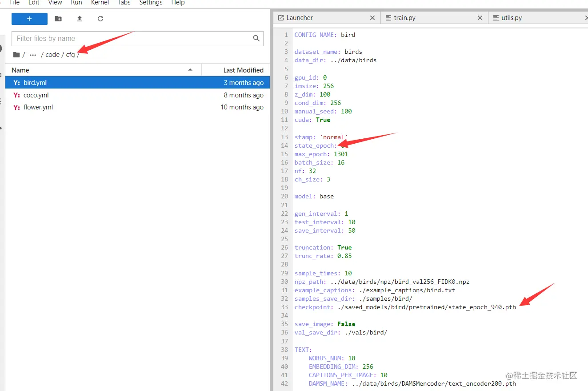Click line number 20 in the gutter
This screenshot has width=588, height=391.
284,196
